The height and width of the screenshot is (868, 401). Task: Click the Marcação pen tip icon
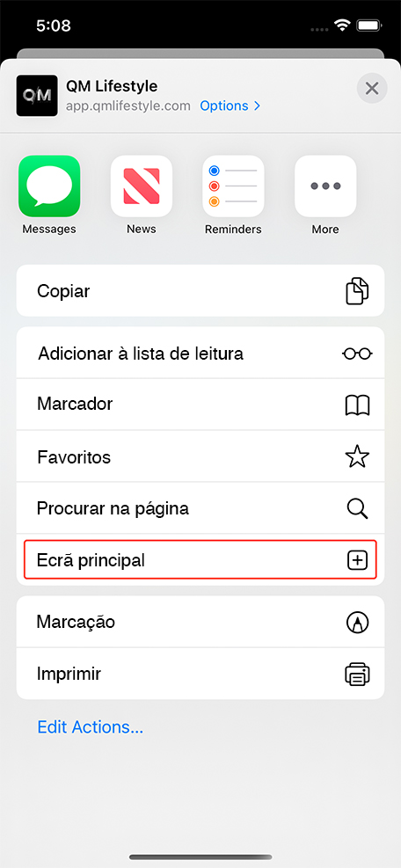357,623
